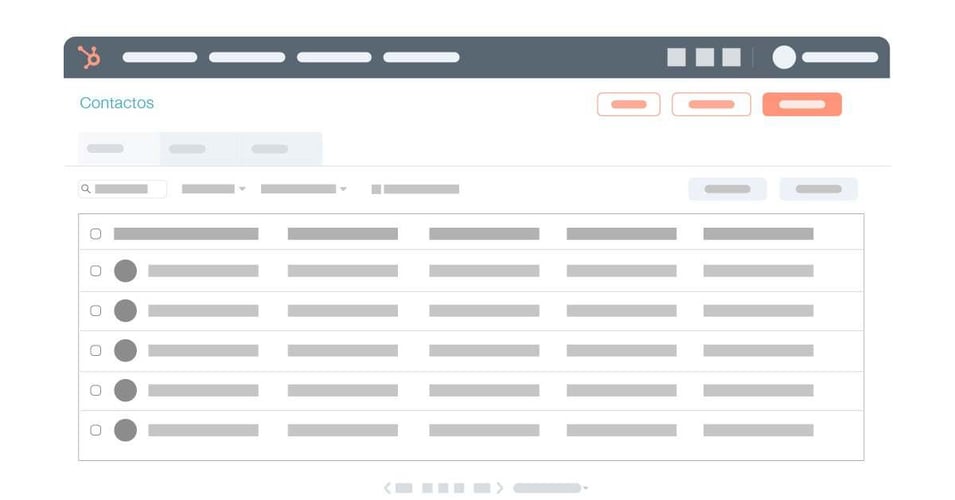Image resolution: width=955 pixels, height=500 pixels.
Task: Click the first contact row avatar
Action: point(125,271)
